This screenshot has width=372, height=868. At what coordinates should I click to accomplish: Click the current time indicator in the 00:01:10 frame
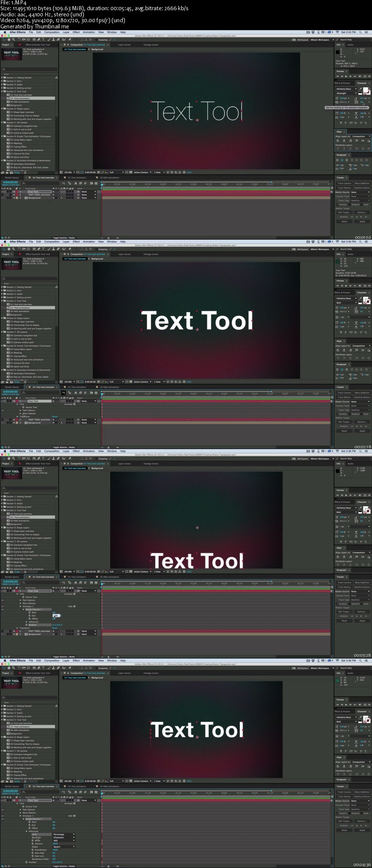[x=102, y=184]
